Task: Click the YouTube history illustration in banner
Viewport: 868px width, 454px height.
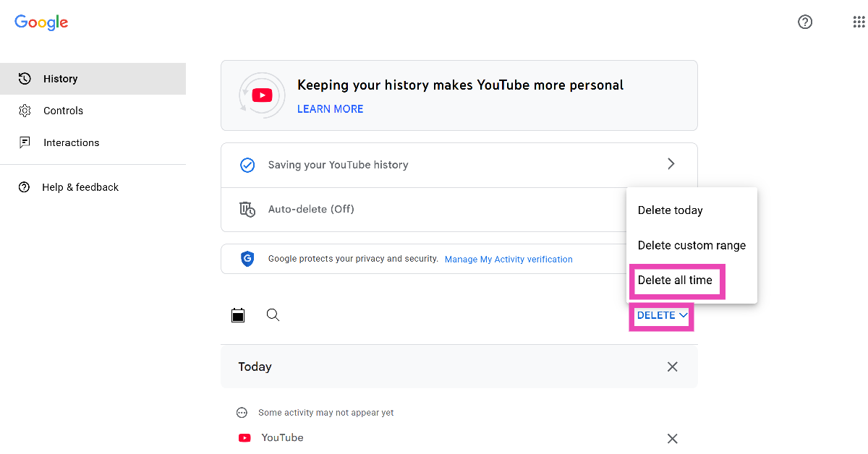Action: tap(261, 95)
